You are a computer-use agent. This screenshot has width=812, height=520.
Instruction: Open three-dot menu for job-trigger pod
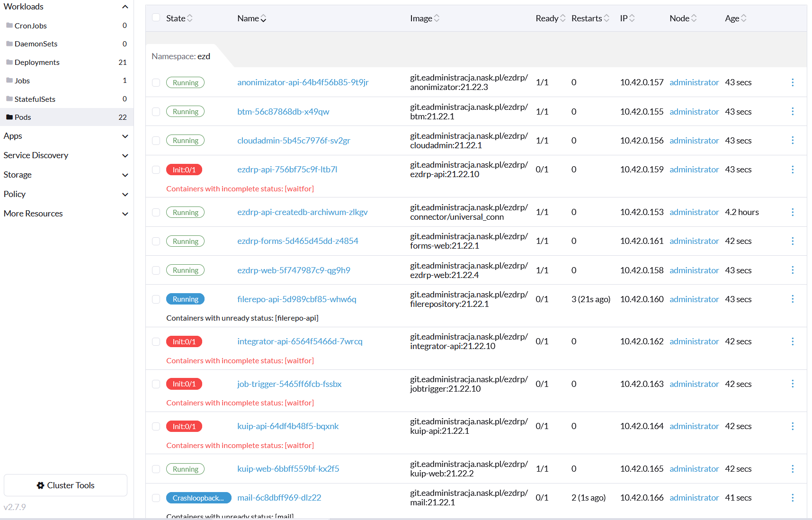click(793, 384)
